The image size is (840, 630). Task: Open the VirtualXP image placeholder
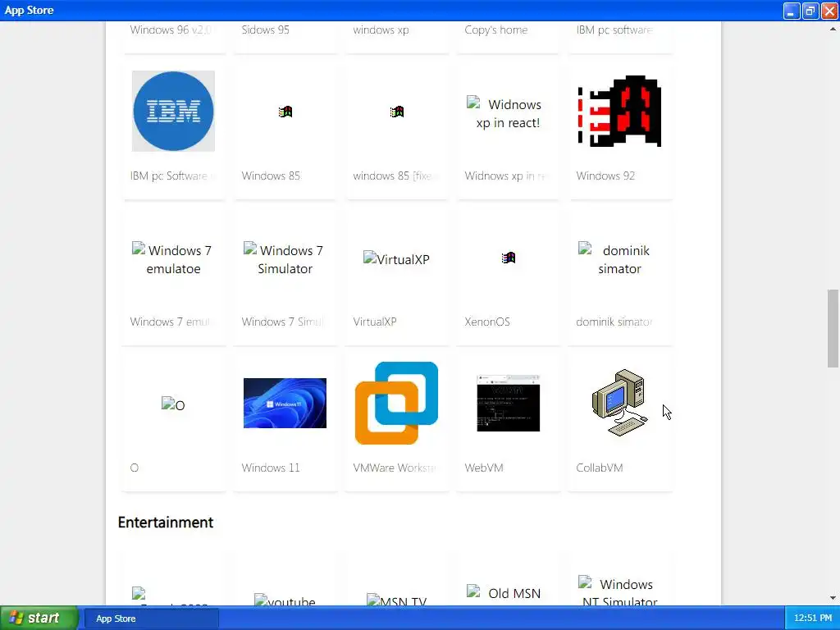click(x=396, y=258)
